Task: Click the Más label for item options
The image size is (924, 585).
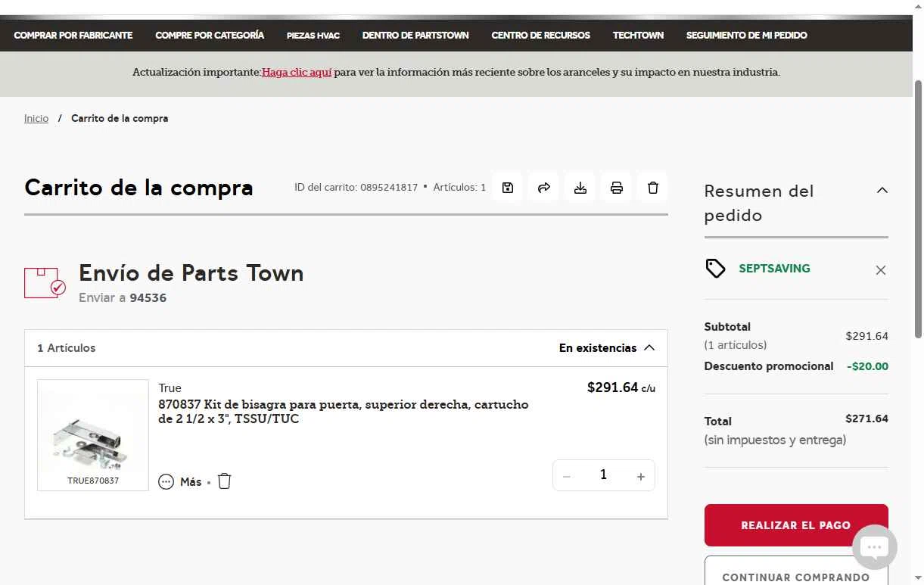Action: [x=191, y=482]
